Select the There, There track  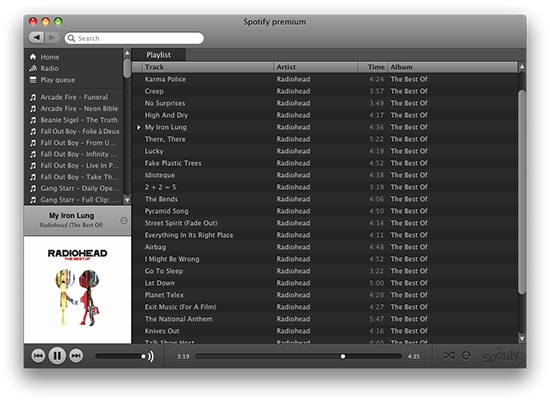tap(325, 139)
